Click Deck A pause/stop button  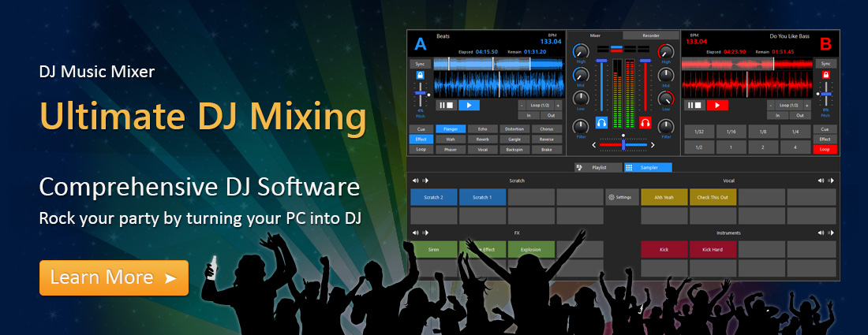click(446, 105)
